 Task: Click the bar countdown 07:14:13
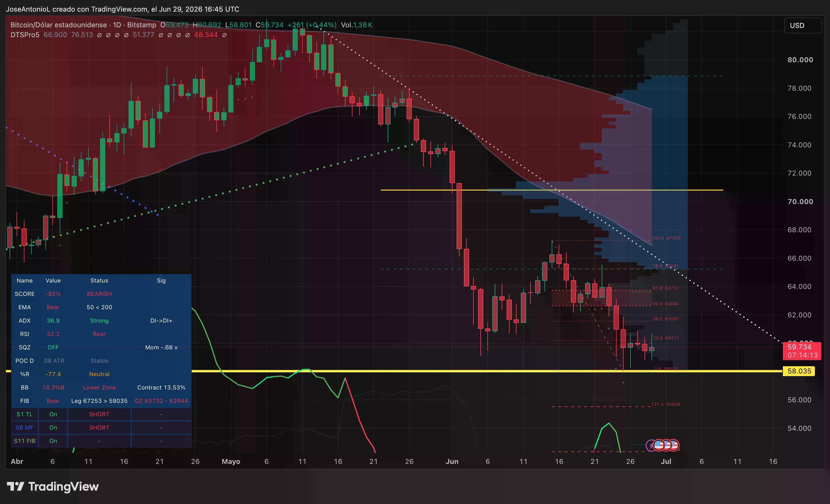coord(802,355)
